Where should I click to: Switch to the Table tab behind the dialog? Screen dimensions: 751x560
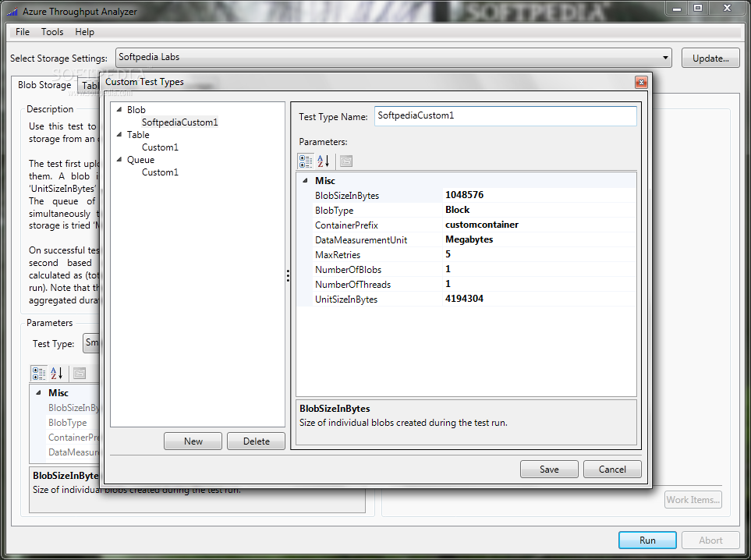[89, 86]
